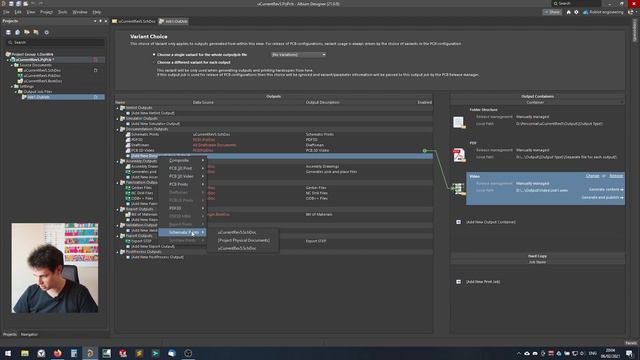Choose Project Physical Documents in submenu
The height and width of the screenshot is (360, 640).
point(244,240)
